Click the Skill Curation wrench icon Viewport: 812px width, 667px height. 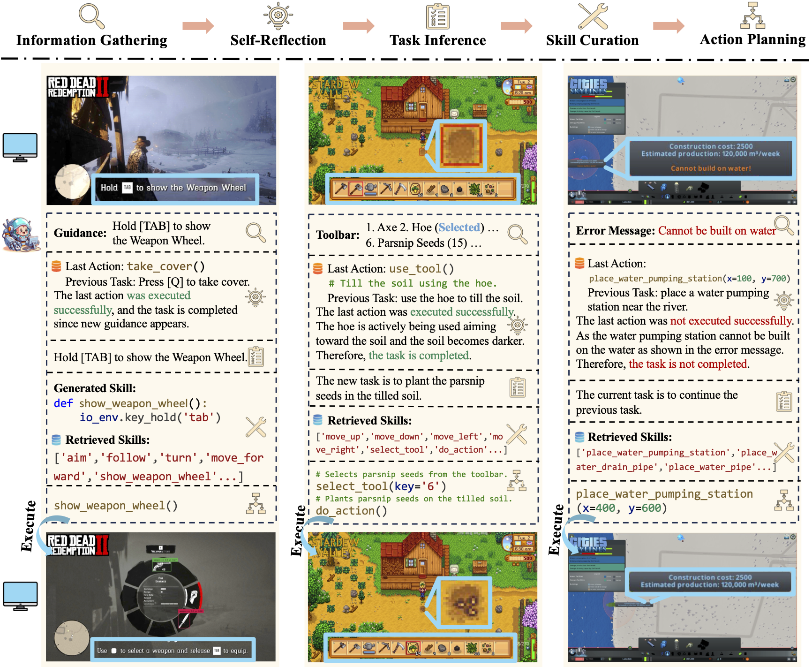593,16
